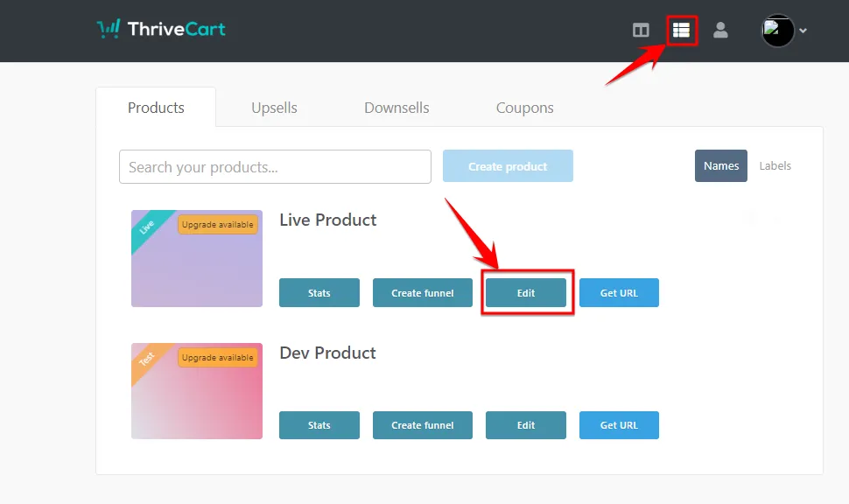Screen dimensions: 849x504
Task: Expand the account dropdown arrow beside avatar
Action: (x=803, y=31)
